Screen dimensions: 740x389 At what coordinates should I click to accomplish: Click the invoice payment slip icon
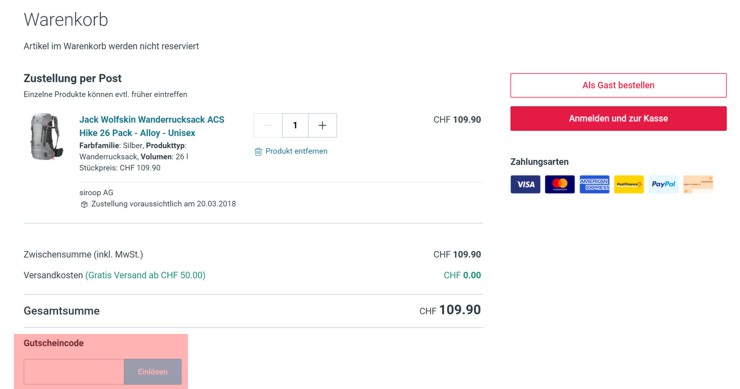698,184
